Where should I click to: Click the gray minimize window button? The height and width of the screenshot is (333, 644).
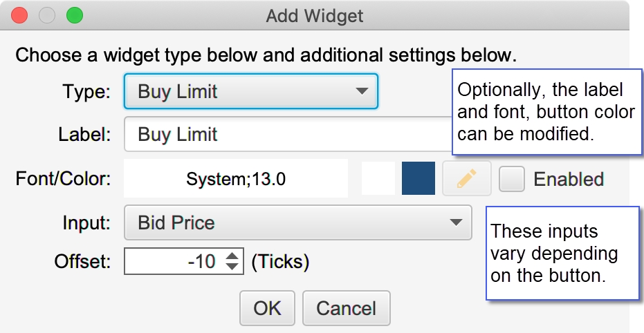47,16
